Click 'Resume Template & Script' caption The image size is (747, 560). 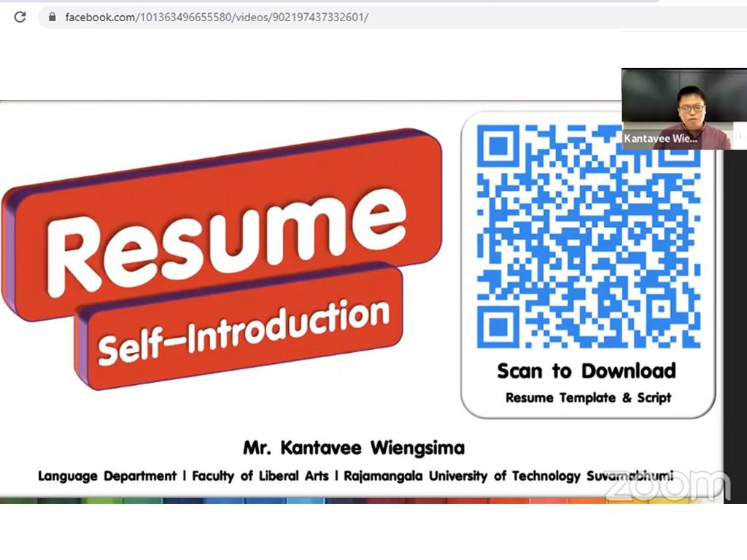(588, 398)
